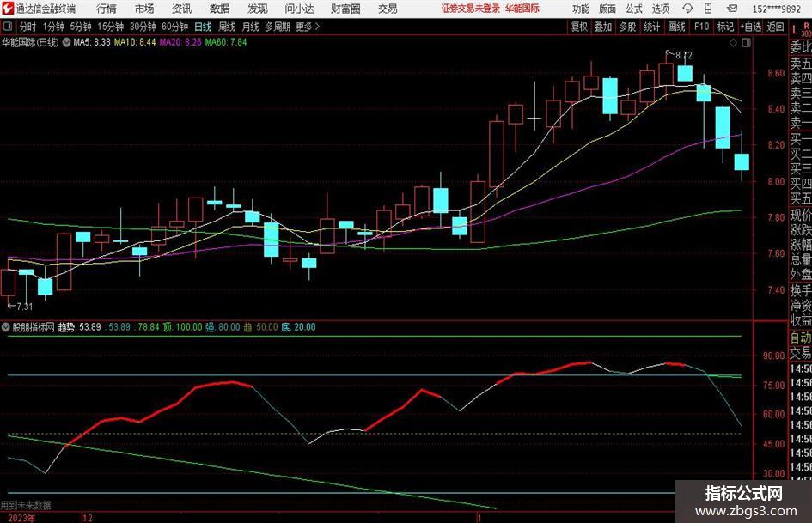
Task: Click the 用到未来数据 warning text
Action: [26, 505]
